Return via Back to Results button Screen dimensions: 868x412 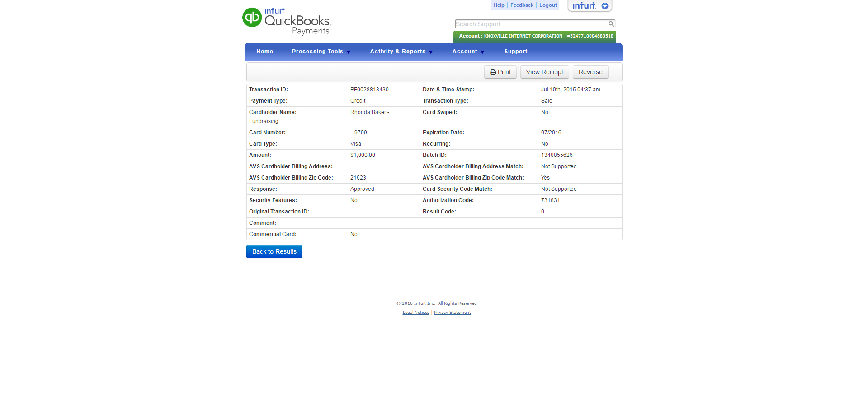274,251
